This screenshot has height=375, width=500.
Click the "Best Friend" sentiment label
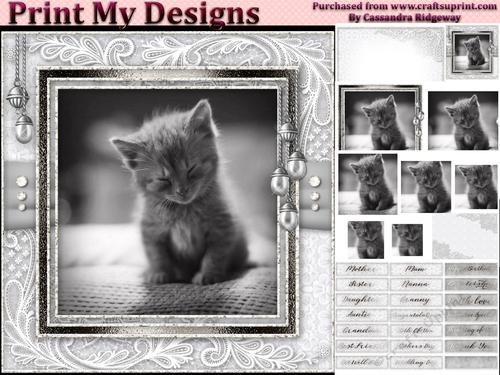tap(362, 346)
